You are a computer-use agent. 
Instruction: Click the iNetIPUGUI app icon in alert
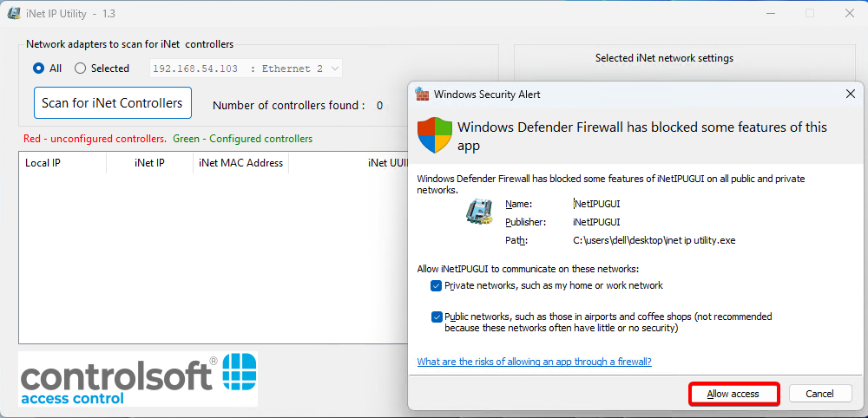coord(479,212)
